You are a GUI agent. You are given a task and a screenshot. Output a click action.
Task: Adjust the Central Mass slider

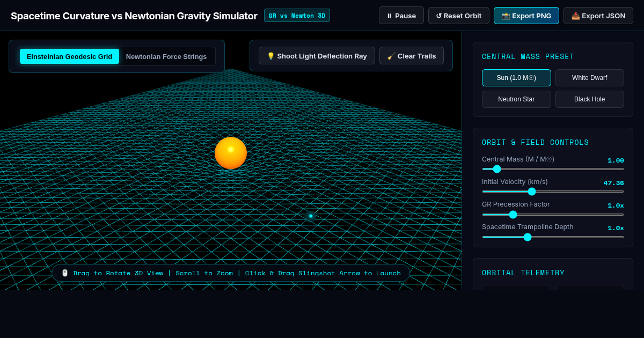pyautogui.click(x=553, y=169)
